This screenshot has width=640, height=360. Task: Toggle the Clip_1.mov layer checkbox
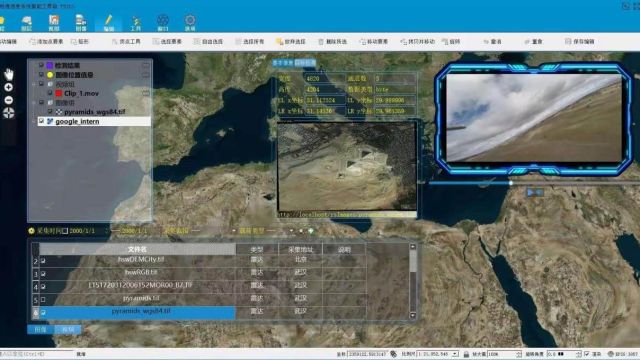(50, 93)
